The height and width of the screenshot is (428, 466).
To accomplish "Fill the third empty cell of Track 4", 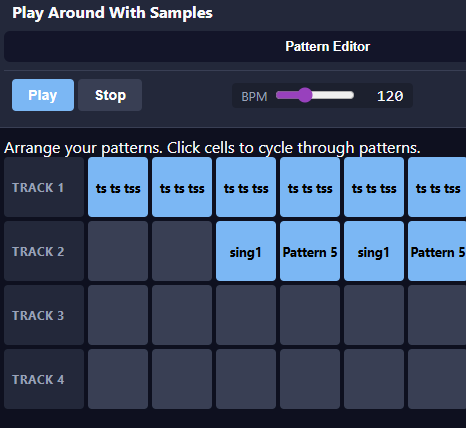I will tap(246, 379).
